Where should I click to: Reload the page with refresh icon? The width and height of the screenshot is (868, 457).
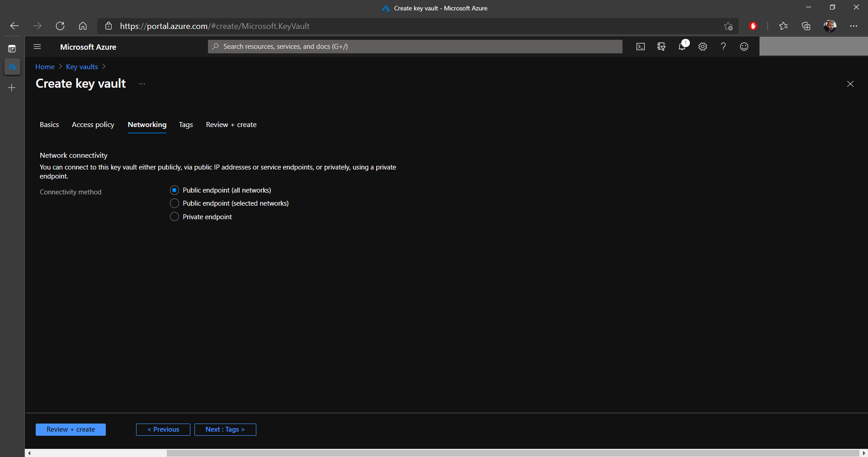click(60, 26)
